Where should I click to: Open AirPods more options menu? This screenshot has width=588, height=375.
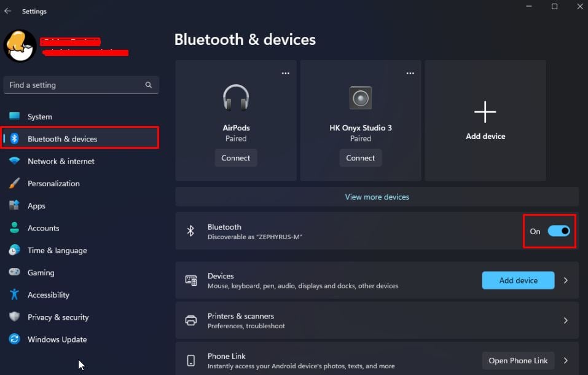click(x=285, y=73)
